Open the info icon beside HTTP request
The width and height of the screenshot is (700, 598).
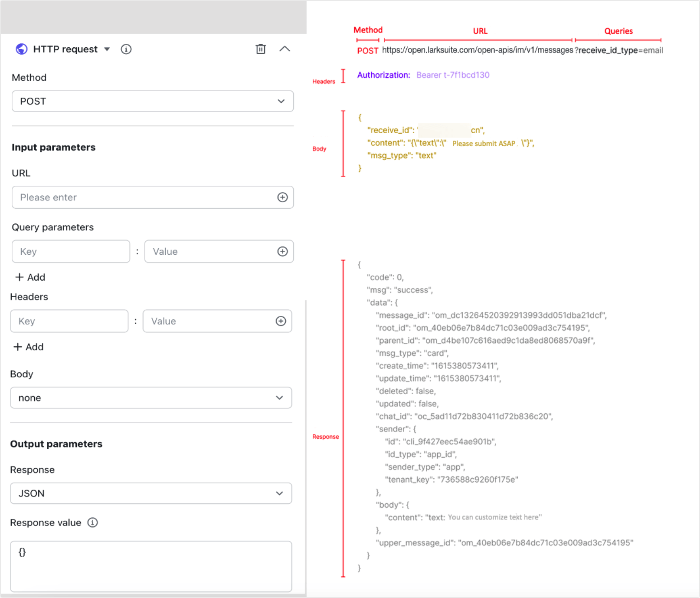(126, 49)
